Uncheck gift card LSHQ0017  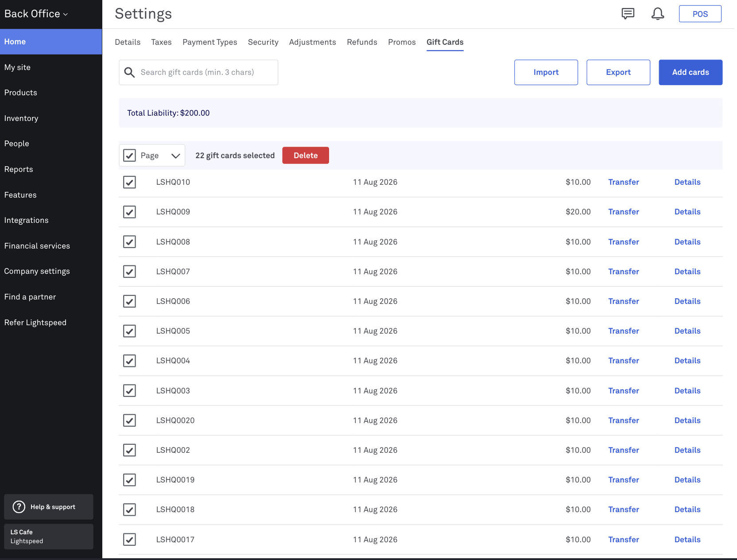pos(129,540)
